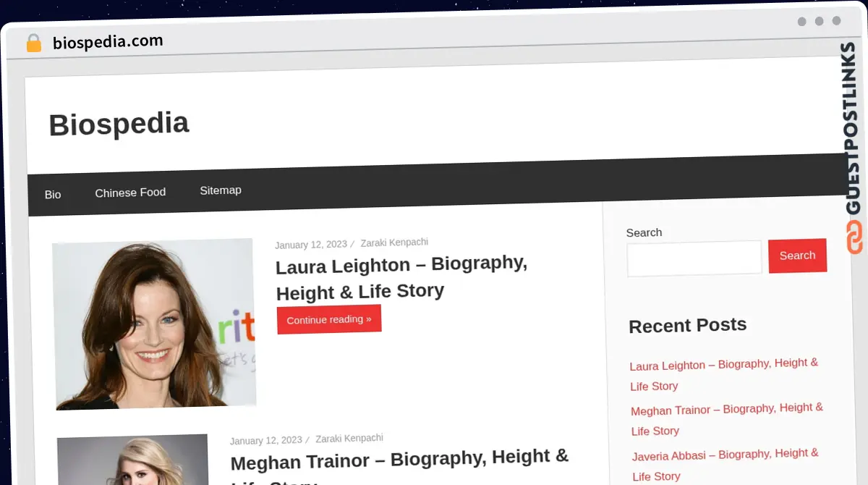868x485 pixels.
Task: Open Meghan Trainor link under Recent Posts
Action: tap(726, 420)
